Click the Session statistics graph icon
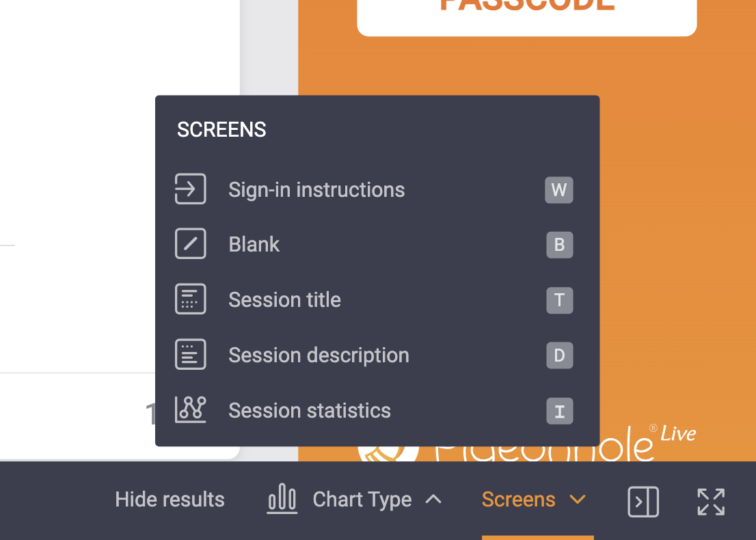Screen dimensions: 756x540 (190, 410)
